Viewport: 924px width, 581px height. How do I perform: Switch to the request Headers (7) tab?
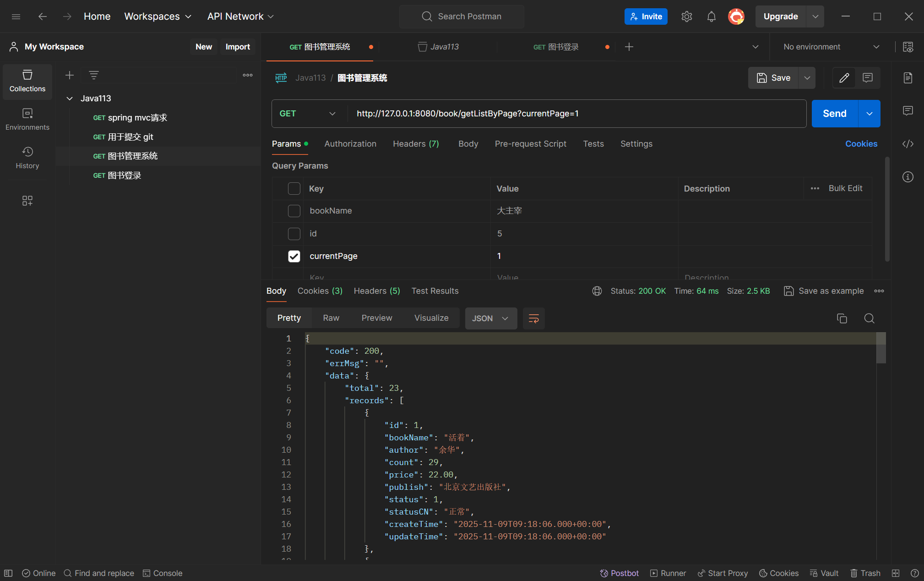click(x=416, y=144)
